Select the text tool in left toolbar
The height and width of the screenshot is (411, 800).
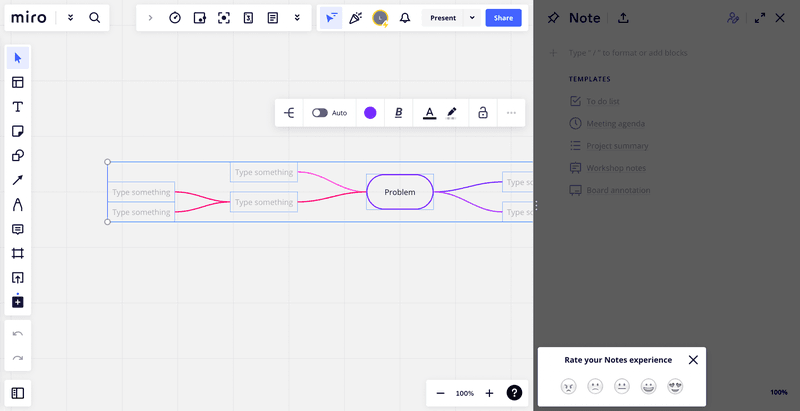pyautogui.click(x=18, y=107)
